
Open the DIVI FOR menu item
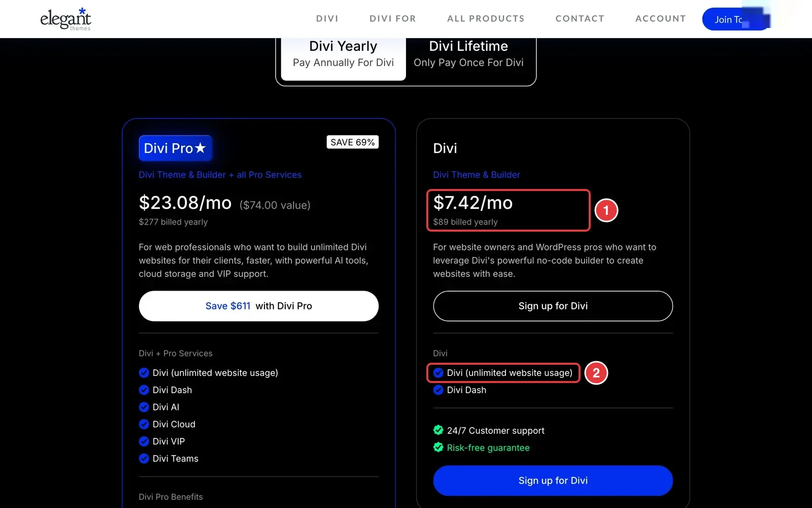[393, 19]
